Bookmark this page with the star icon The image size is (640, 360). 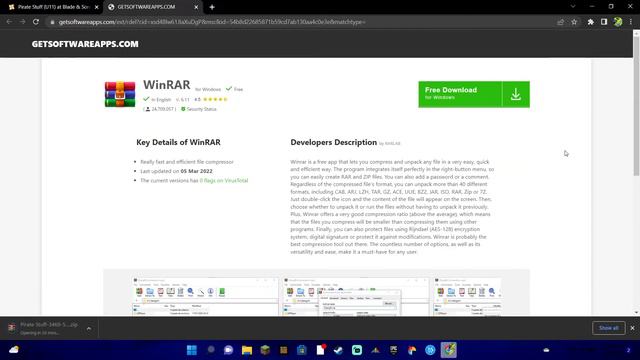[x=574, y=22]
